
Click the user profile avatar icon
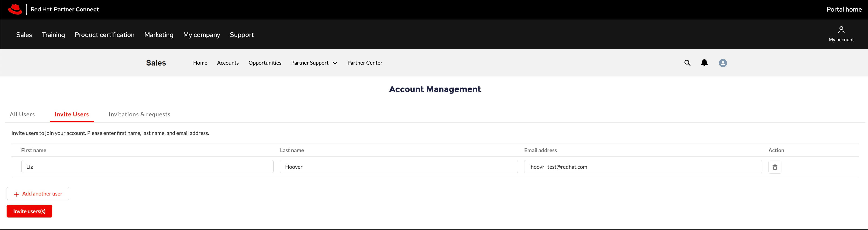[723, 63]
